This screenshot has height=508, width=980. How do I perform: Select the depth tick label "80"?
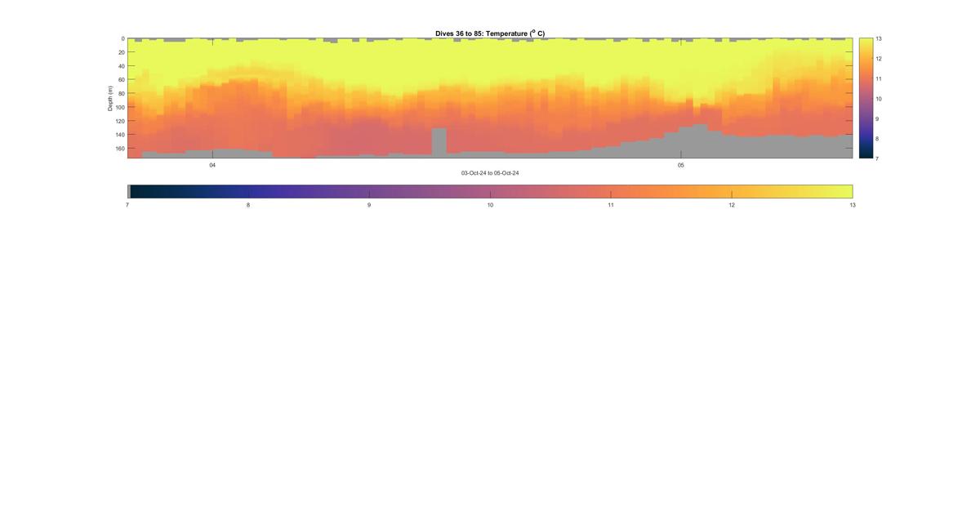point(121,94)
